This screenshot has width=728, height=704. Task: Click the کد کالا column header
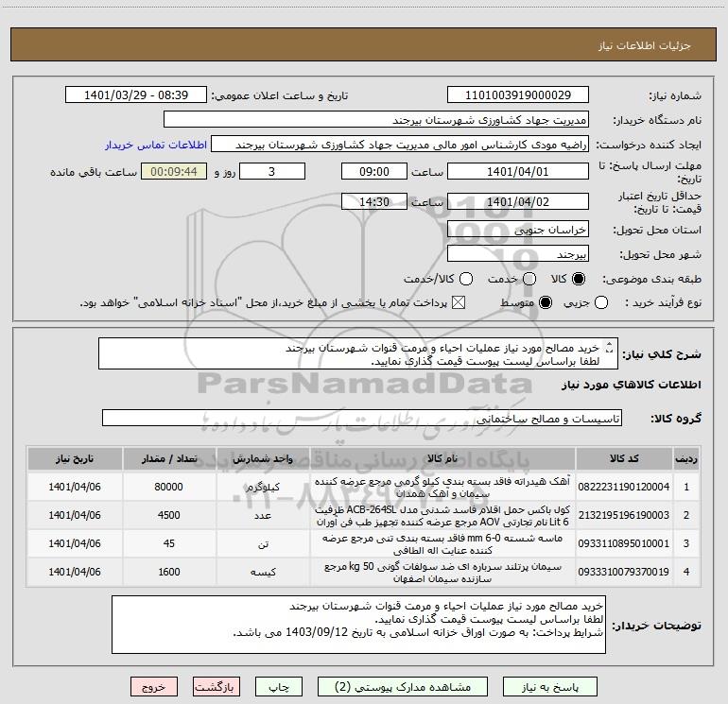click(624, 459)
